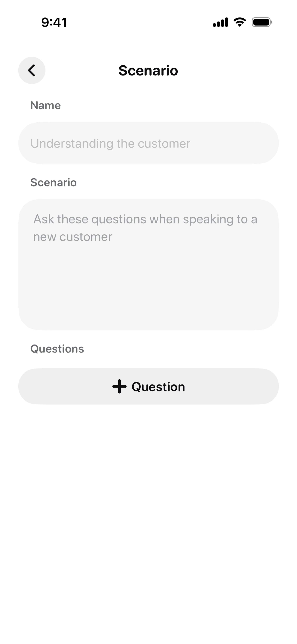The height and width of the screenshot is (644, 297).
Task: Tap the 9:41 status bar clock
Action: tap(54, 22)
